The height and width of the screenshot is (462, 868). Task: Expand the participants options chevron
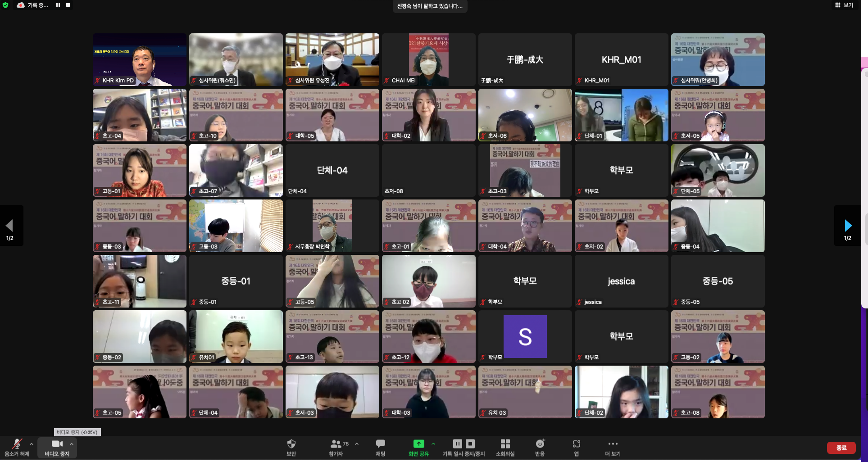(x=357, y=444)
